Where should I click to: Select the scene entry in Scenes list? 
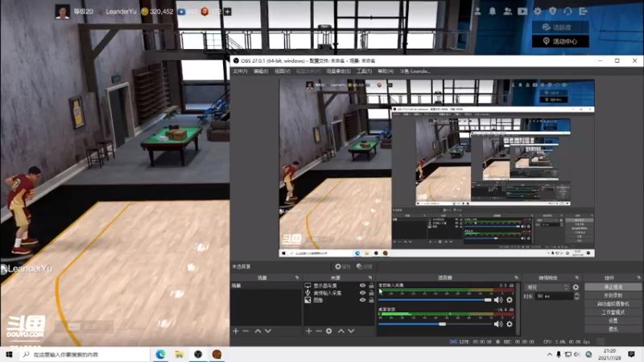[x=266, y=286]
